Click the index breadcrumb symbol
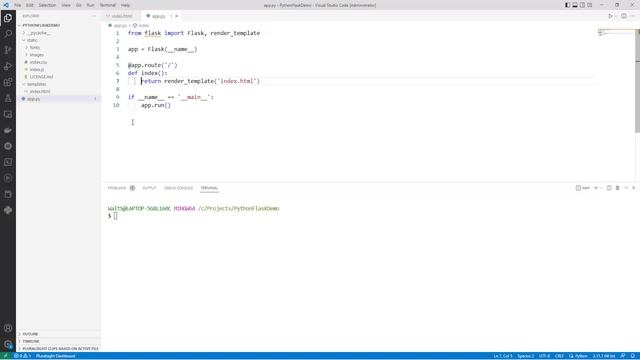The width and height of the screenshot is (640, 360). pos(141,25)
